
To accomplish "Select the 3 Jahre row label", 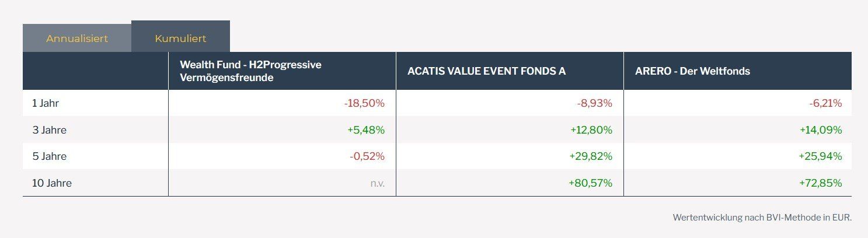I will point(49,130).
